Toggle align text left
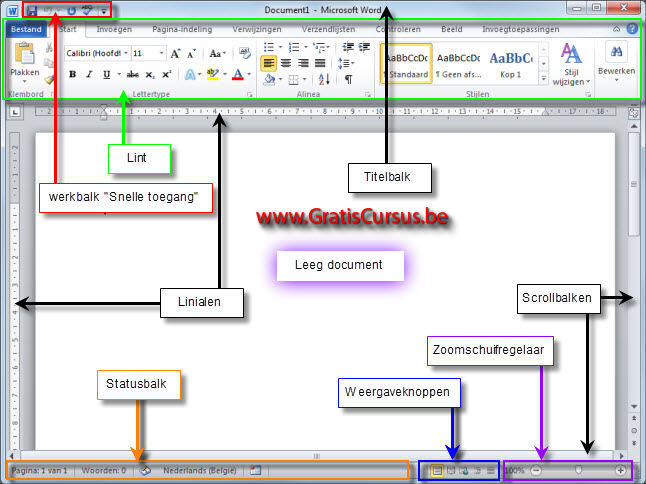This screenshot has height=484, width=646. pyautogui.click(x=269, y=63)
